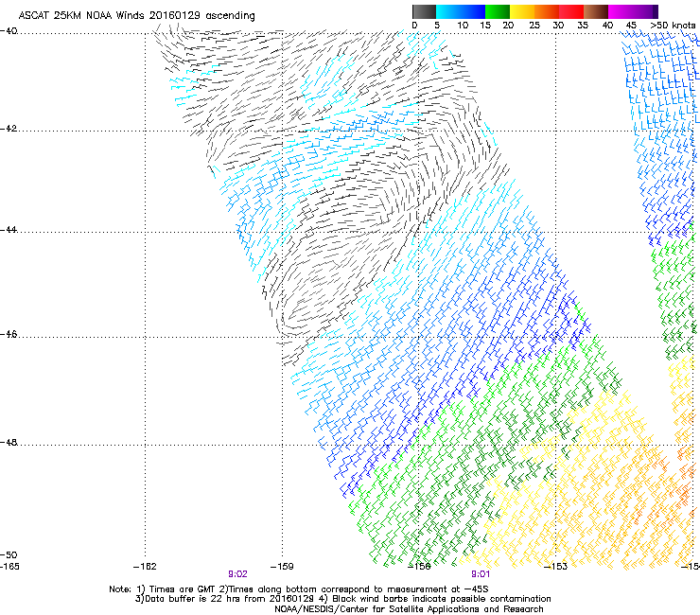Viewport: 700px width, 615px height.
Task: Click legend tick label 10
Action: point(463,26)
